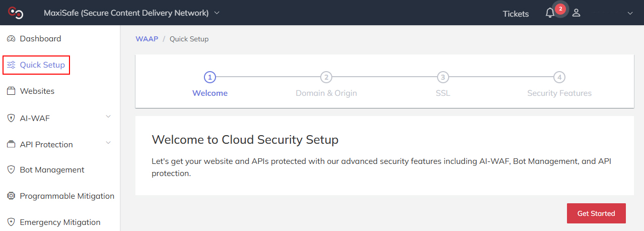This screenshot has width=644, height=231.
Task: Expand the AI-WAF submenu chevron
Action: click(x=108, y=117)
